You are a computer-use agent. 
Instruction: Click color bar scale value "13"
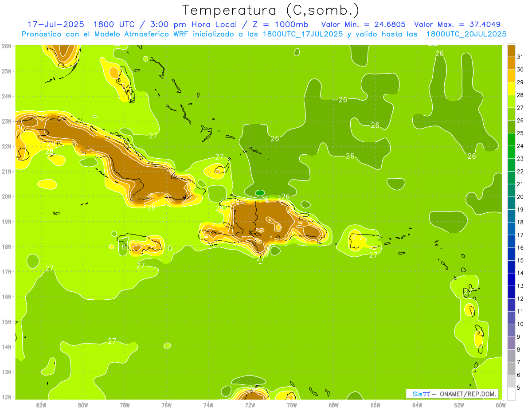[x=520, y=286]
